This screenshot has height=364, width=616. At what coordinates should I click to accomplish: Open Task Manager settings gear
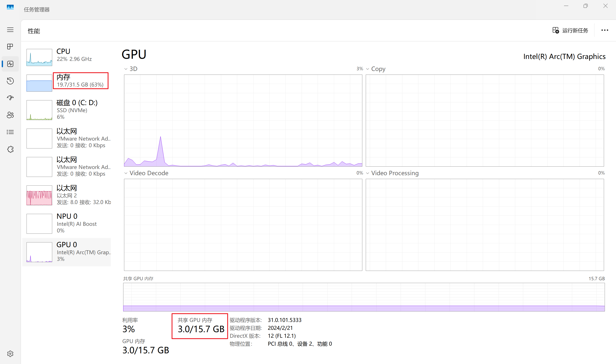10,354
